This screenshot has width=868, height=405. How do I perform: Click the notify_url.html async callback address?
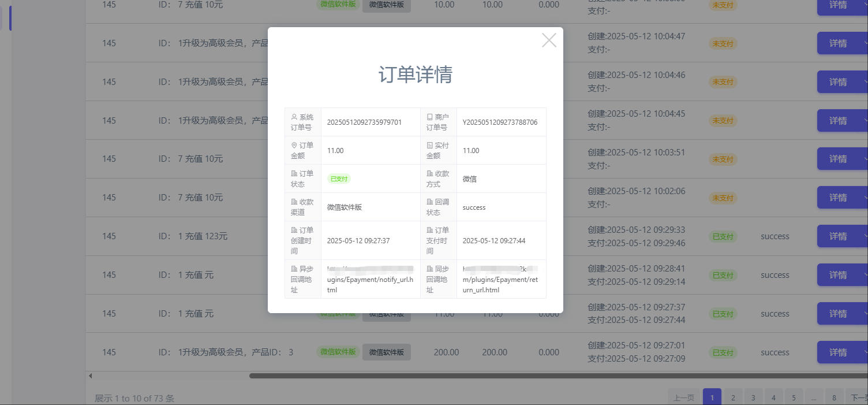coord(371,280)
